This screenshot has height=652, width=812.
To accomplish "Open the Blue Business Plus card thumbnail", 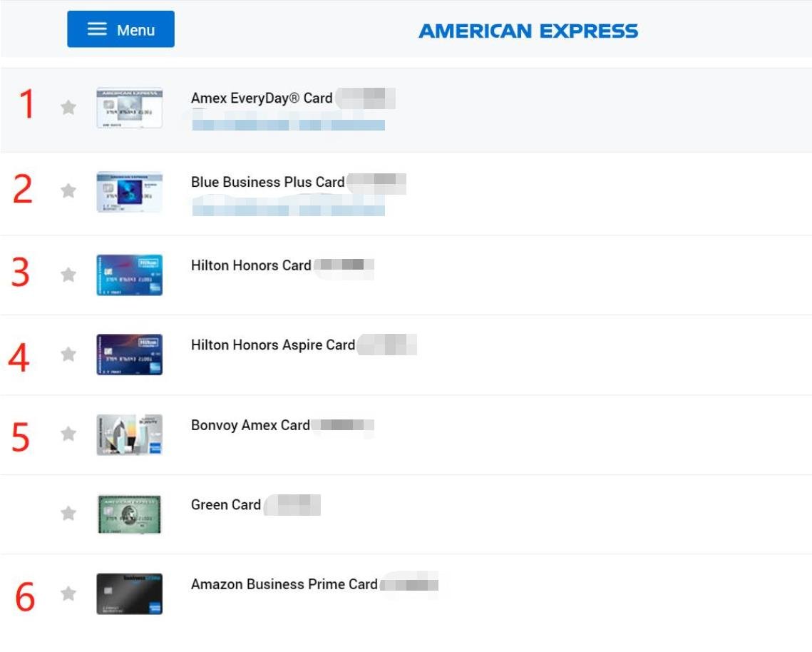I will pyautogui.click(x=130, y=193).
